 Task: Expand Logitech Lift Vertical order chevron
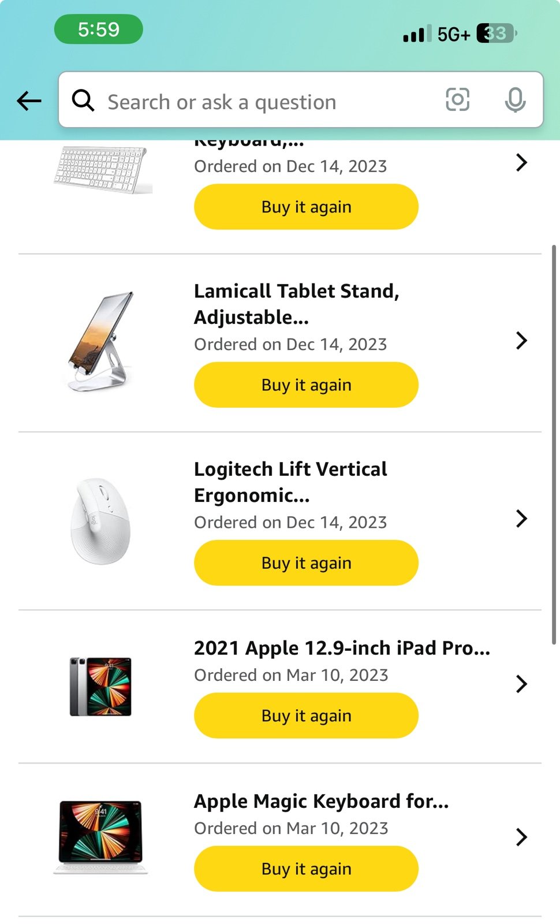click(521, 519)
